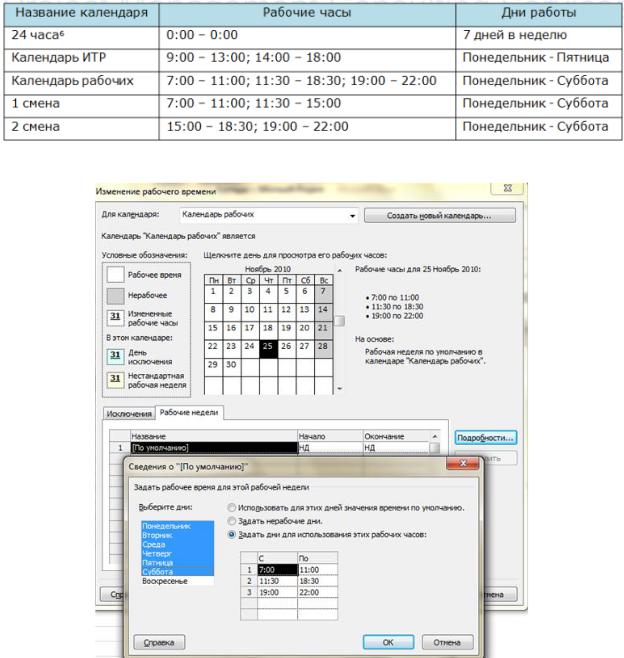
Task: Select 'Суббота' in the days list
Action: pos(178,572)
